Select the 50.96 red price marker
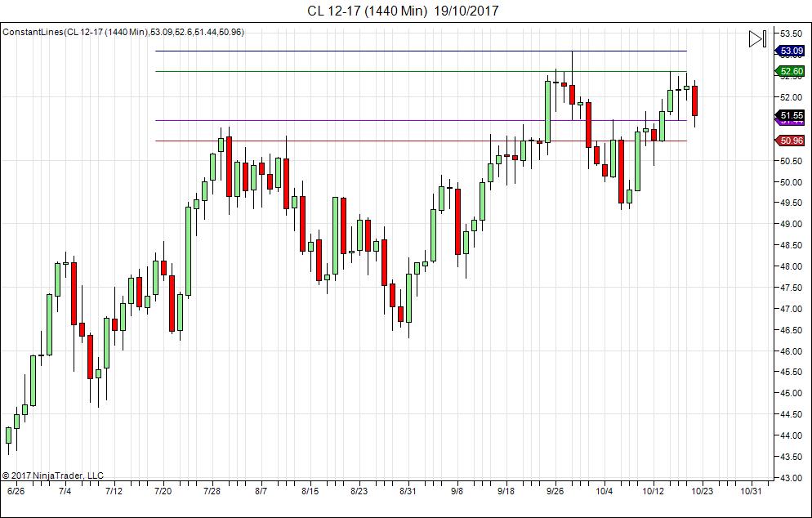This screenshot has width=812, height=518. pyautogui.click(x=790, y=141)
